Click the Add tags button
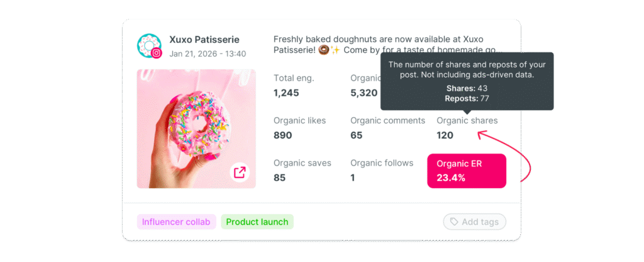The height and width of the screenshot is (262, 644). [475, 222]
